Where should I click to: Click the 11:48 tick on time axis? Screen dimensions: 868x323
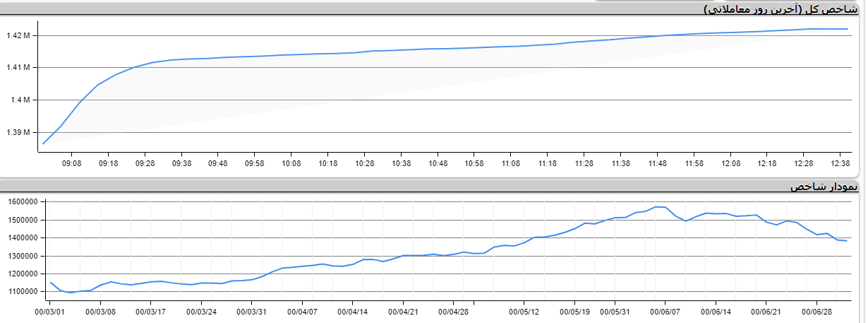657,163
